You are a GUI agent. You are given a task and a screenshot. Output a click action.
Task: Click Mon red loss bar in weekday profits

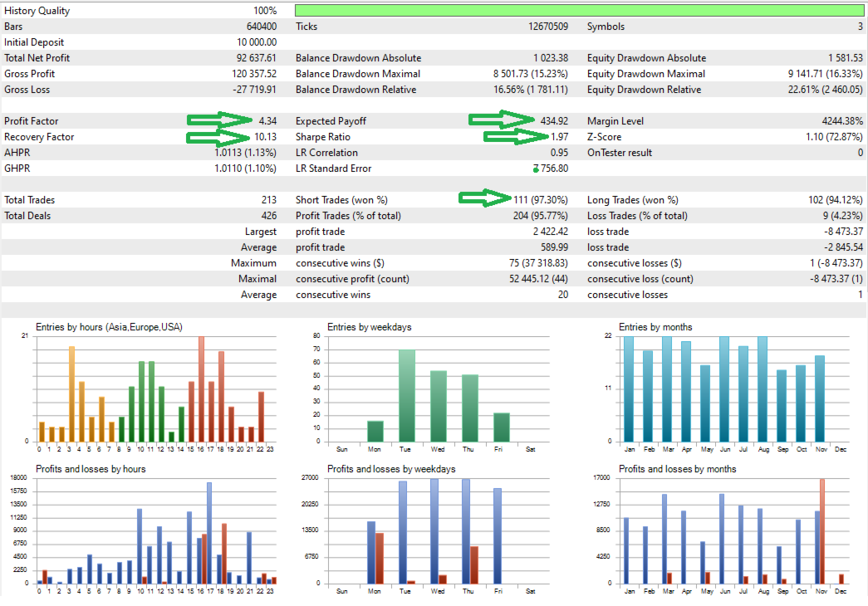tap(380, 559)
